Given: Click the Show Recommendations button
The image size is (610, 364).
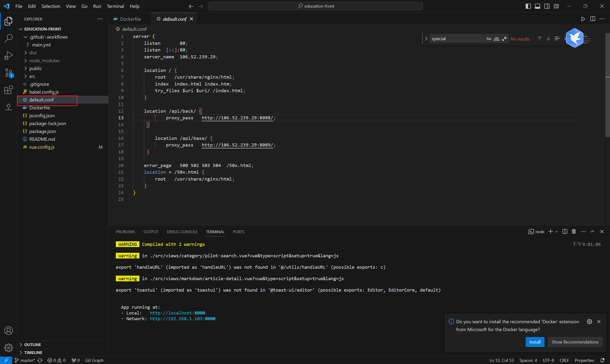Looking at the screenshot, I should (575, 342).
